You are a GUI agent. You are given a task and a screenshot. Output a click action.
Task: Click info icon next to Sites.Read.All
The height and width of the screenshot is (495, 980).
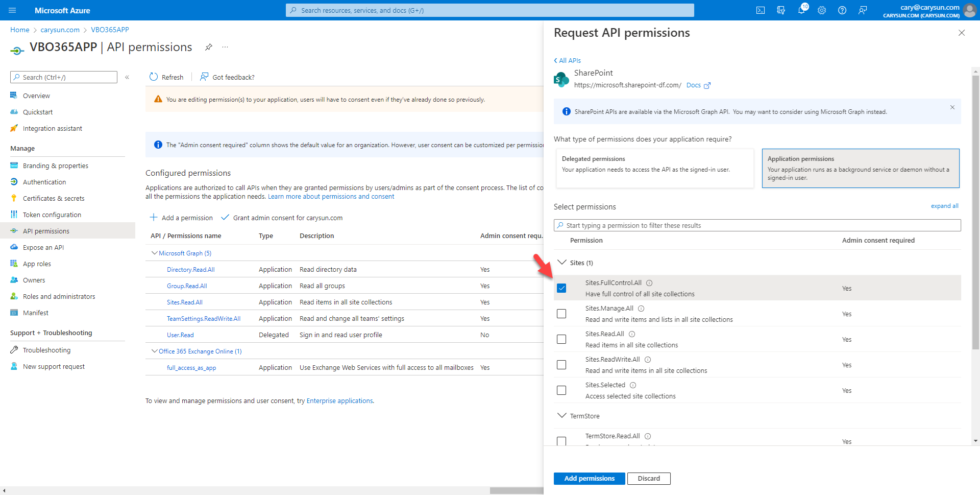click(632, 334)
